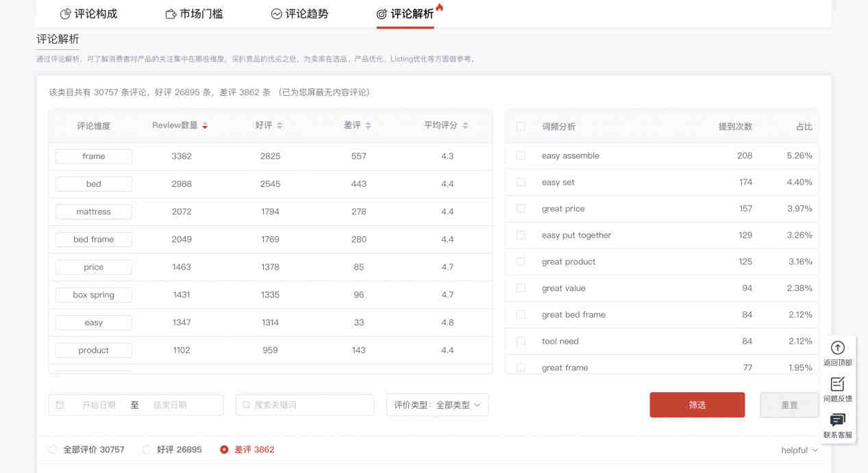Viewport: 868px width, 473px height.
Task: Open the 问题反馈 feedback icon
Action: pos(837,384)
